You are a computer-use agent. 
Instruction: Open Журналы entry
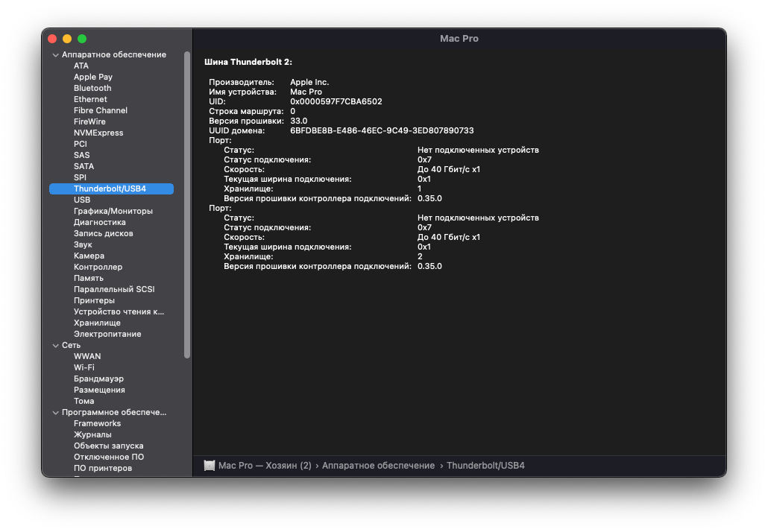92,434
